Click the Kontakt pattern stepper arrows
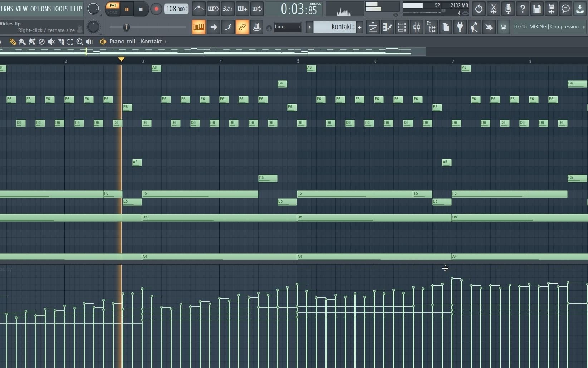 tap(354, 27)
